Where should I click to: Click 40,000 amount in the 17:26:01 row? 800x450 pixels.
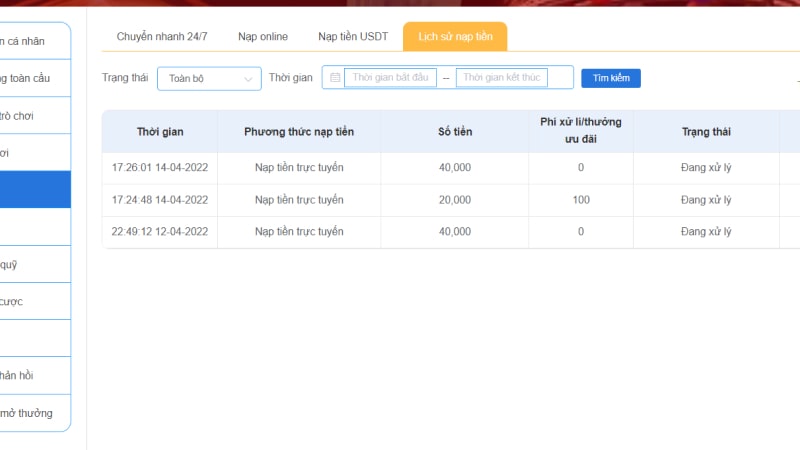455,167
